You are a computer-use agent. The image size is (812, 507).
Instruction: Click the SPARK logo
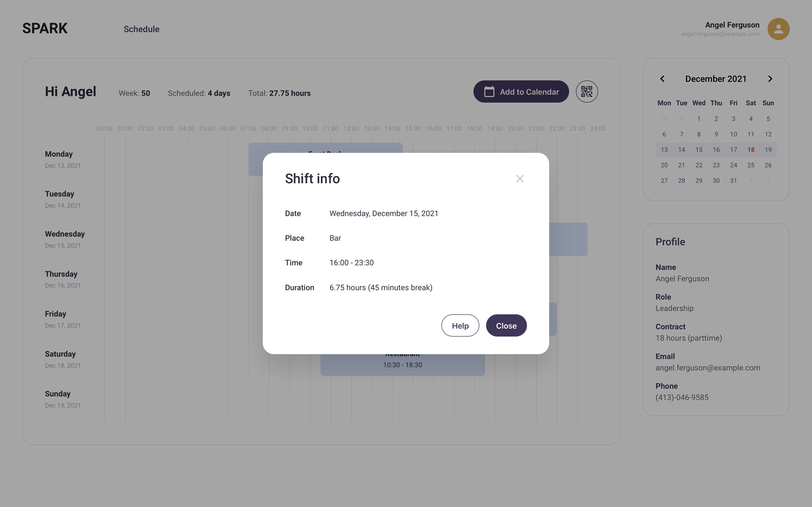coord(45,28)
